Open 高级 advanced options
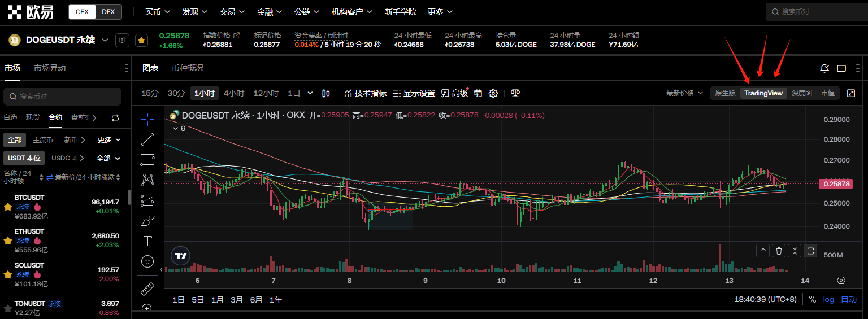 pyautogui.click(x=455, y=93)
